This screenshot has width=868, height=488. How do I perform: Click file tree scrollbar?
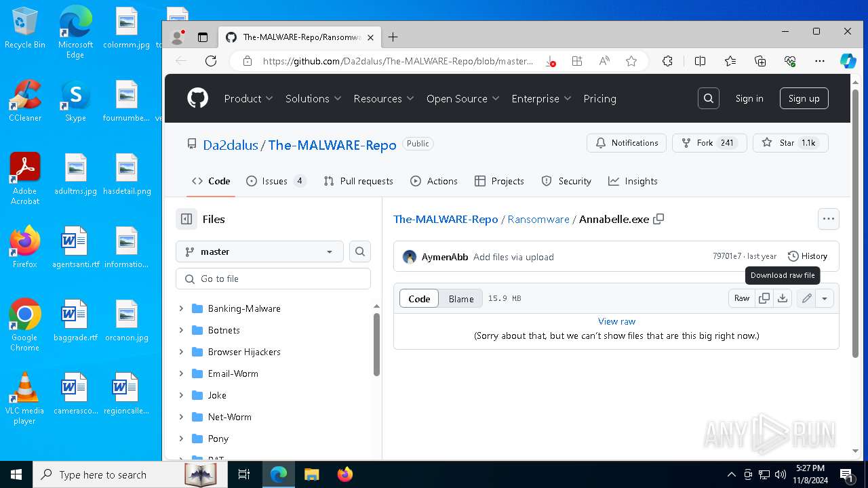tap(376, 344)
